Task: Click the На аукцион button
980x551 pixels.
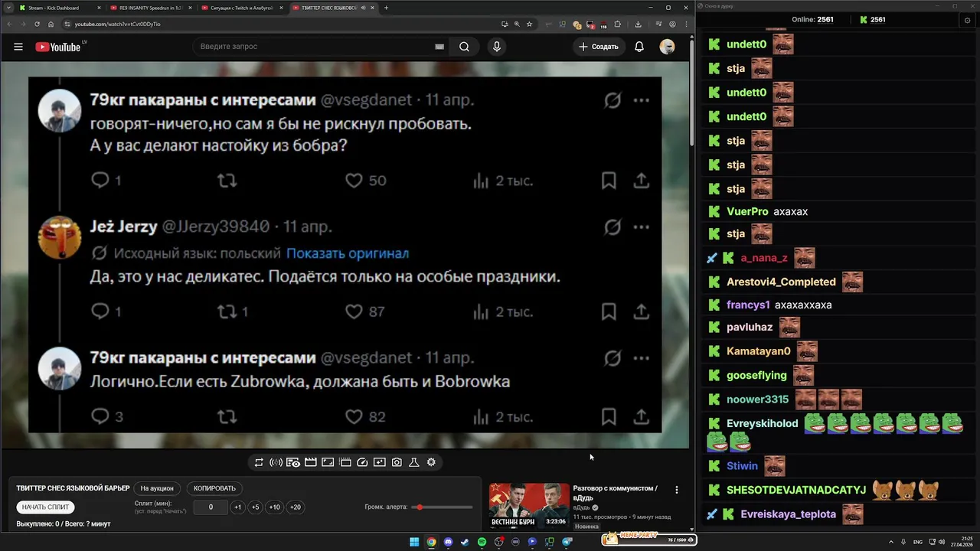Action: (x=157, y=488)
